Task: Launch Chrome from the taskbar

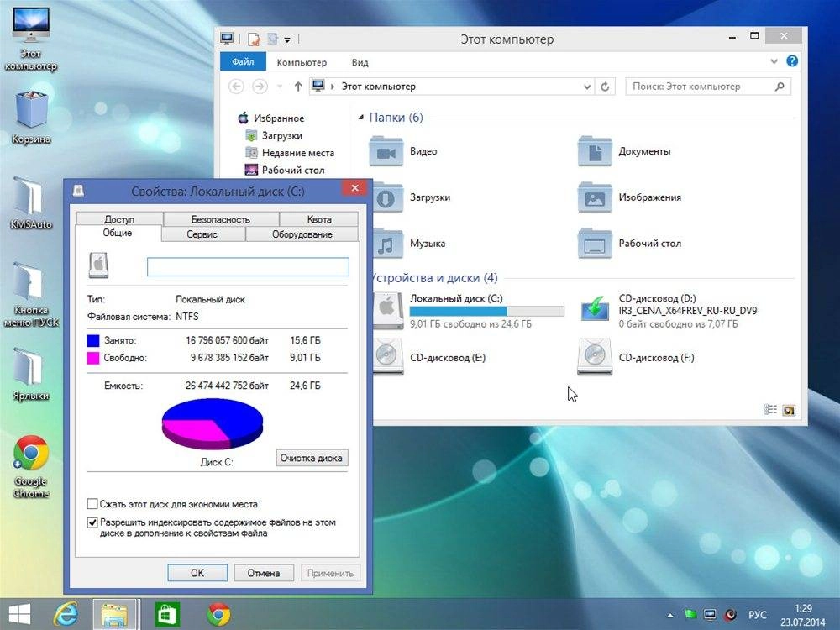Action: click(218, 614)
